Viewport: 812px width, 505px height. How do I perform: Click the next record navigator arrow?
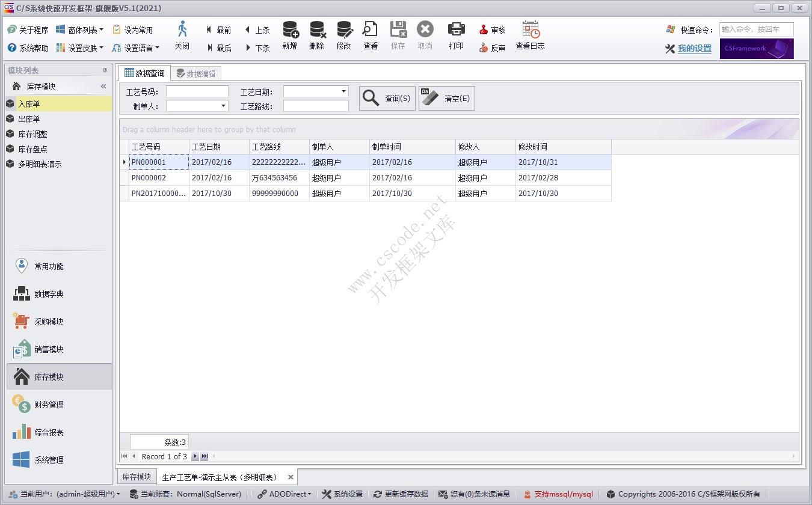[195, 457]
